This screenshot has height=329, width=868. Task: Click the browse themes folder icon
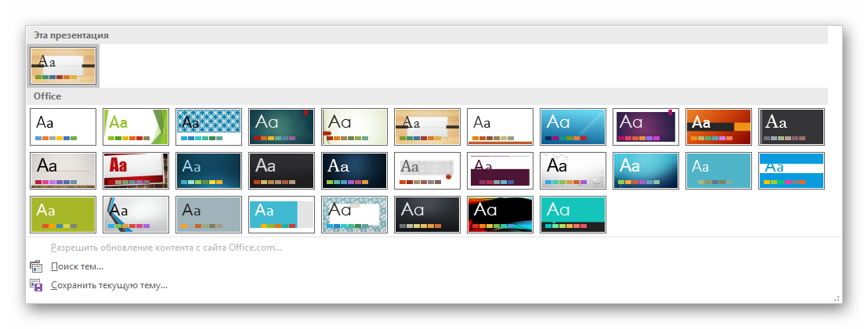(x=35, y=266)
